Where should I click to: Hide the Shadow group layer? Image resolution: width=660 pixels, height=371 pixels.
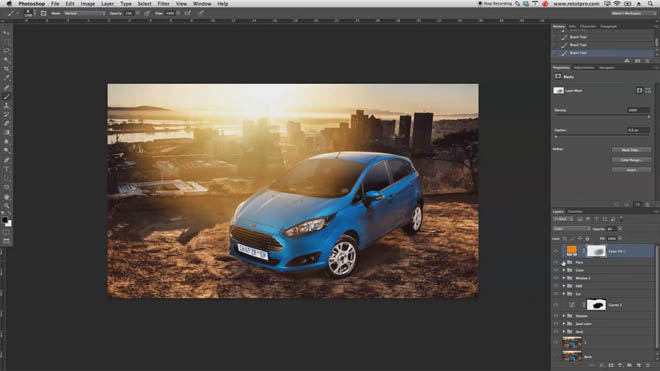(556, 316)
